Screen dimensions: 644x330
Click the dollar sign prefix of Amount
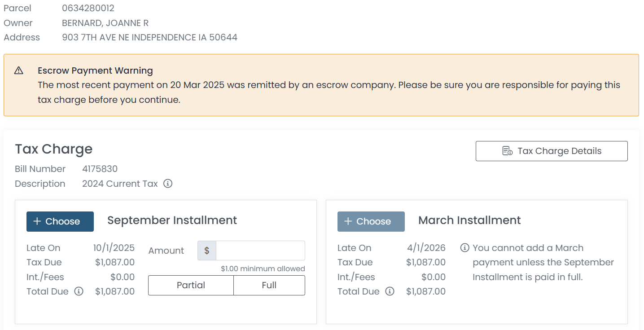pyautogui.click(x=207, y=251)
